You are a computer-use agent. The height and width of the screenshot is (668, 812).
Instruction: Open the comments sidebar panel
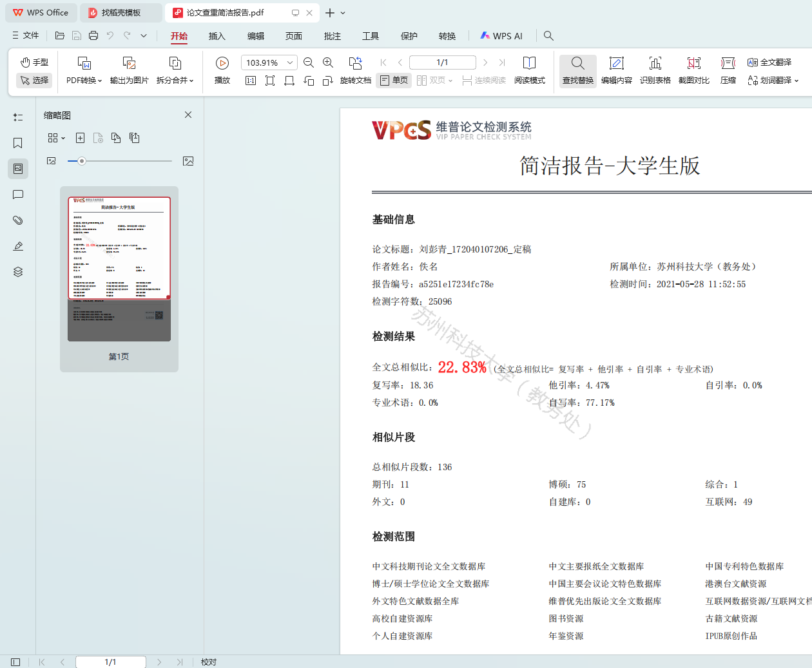[x=18, y=195]
